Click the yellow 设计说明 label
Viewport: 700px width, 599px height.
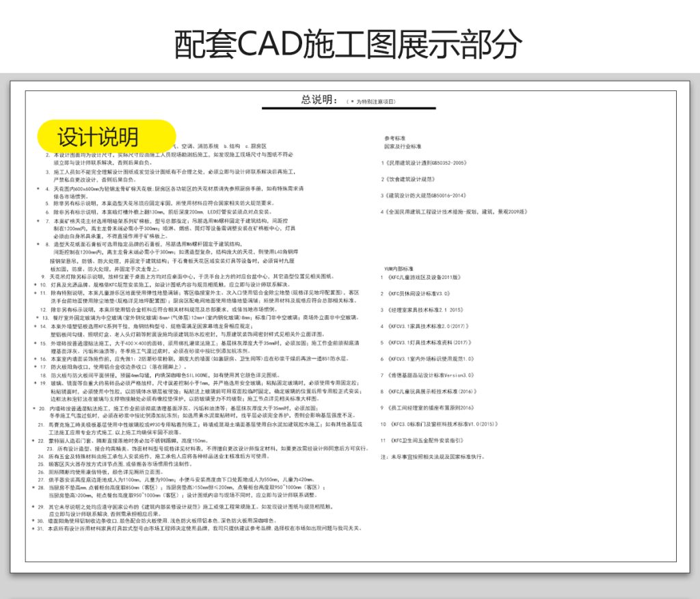[x=107, y=137]
